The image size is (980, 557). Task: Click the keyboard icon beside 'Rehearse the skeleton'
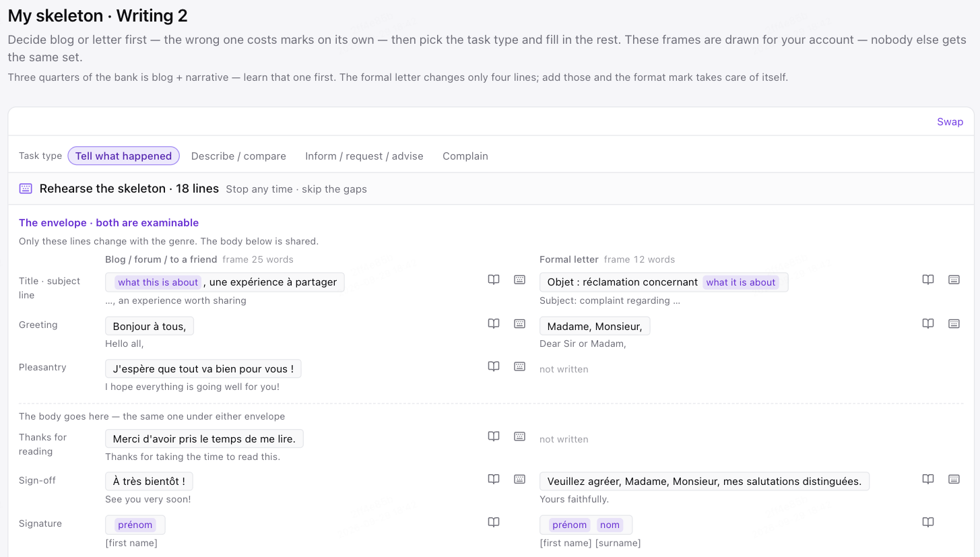[x=26, y=189]
